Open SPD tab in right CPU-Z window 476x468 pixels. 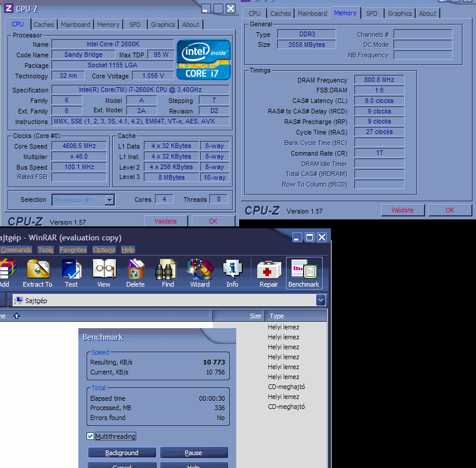pyautogui.click(x=371, y=13)
